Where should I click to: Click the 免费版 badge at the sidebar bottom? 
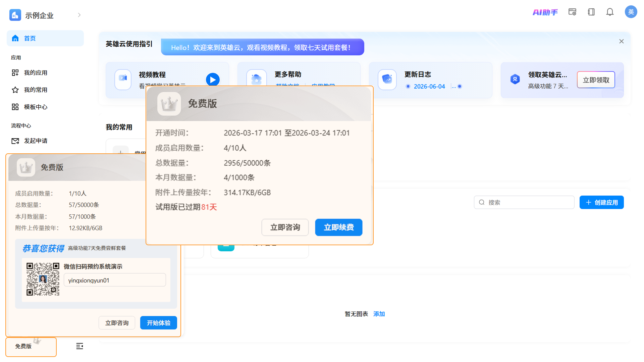click(x=31, y=347)
